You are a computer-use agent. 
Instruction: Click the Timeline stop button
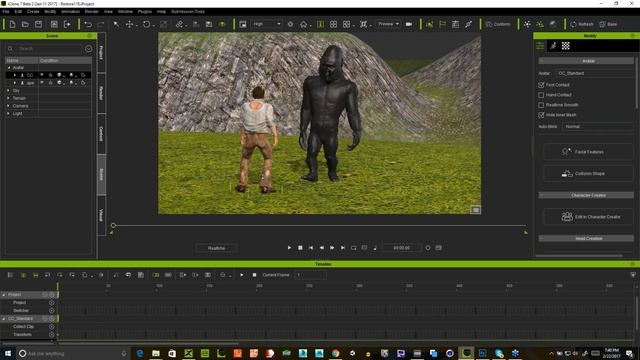click(254, 275)
